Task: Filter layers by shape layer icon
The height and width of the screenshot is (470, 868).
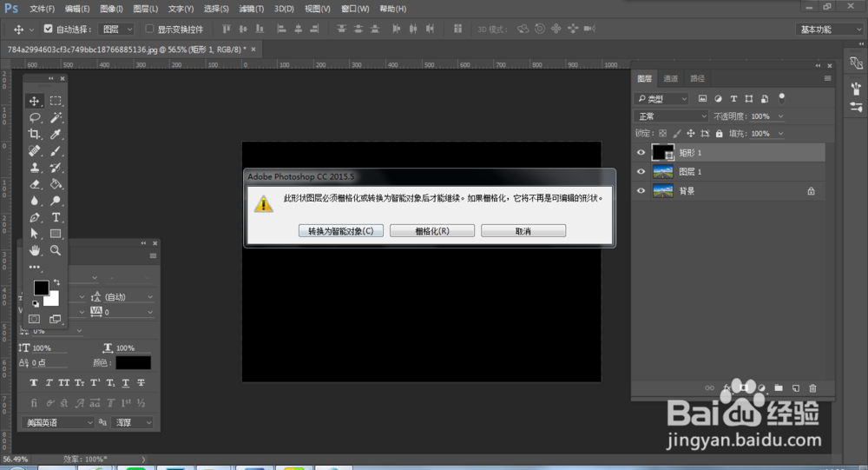Action: (749, 99)
